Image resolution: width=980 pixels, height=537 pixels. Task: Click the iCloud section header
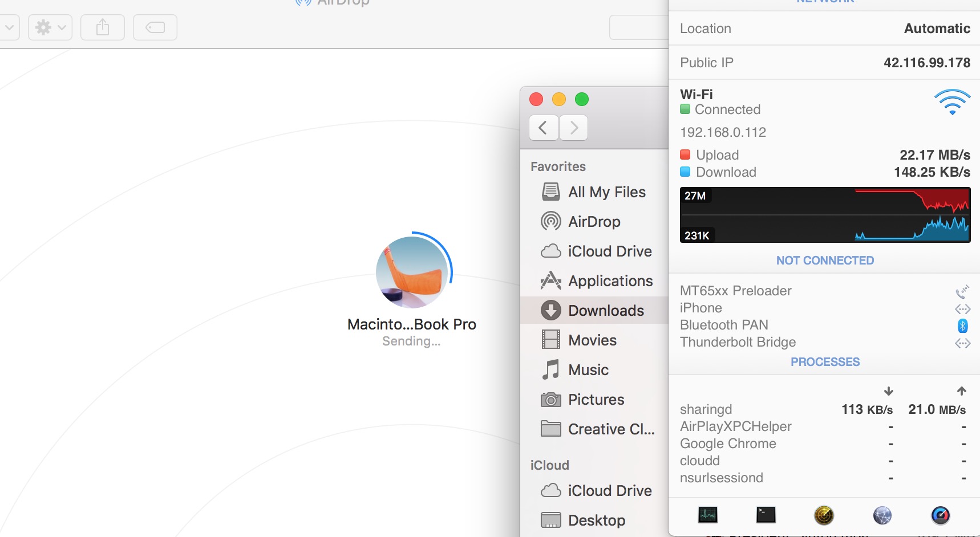pyautogui.click(x=549, y=465)
